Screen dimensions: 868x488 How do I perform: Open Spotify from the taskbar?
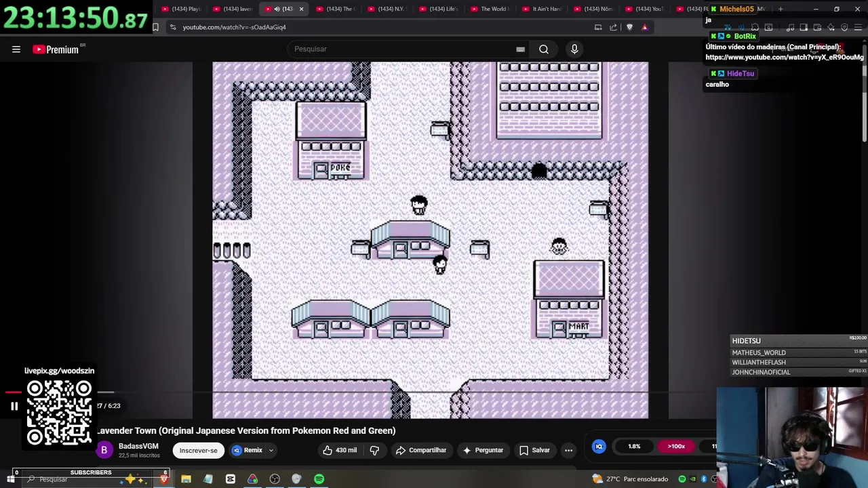(319, 479)
